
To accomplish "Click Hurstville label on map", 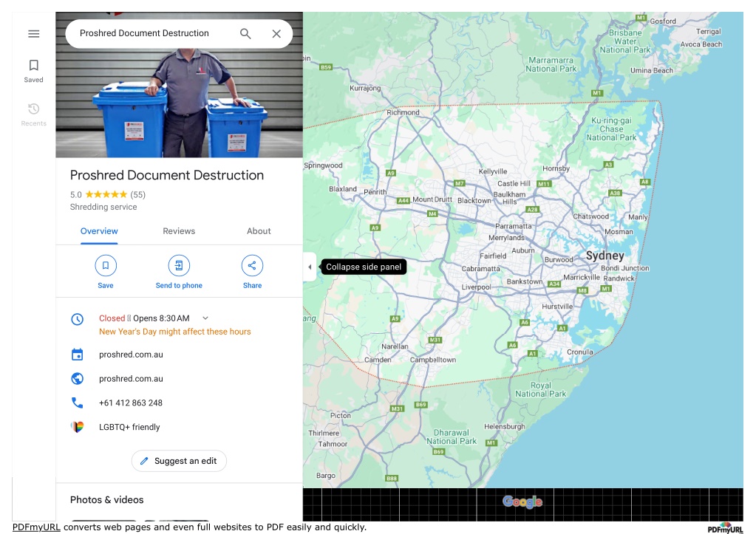I will [557, 307].
